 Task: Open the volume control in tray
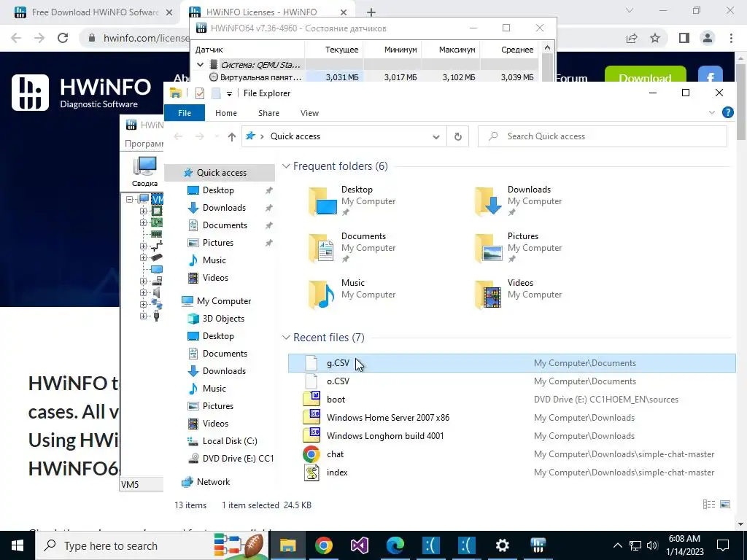pyautogui.click(x=652, y=545)
